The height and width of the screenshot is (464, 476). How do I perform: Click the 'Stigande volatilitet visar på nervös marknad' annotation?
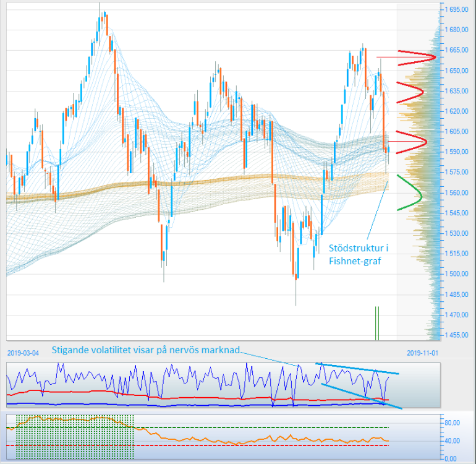[146, 350]
